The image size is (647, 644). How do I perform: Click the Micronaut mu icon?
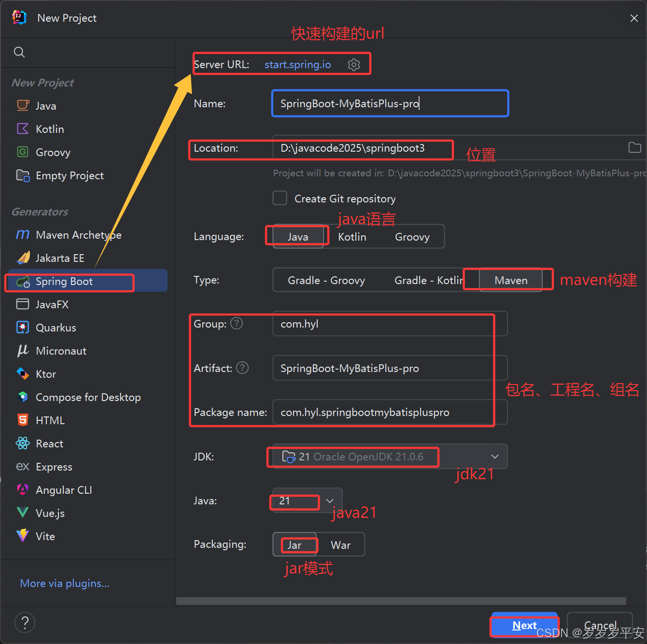click(x=23, y=350)
